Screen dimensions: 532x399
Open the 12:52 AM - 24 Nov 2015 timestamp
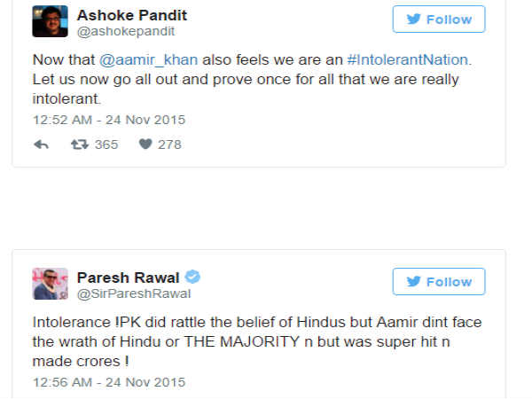[x=109, y=120]
